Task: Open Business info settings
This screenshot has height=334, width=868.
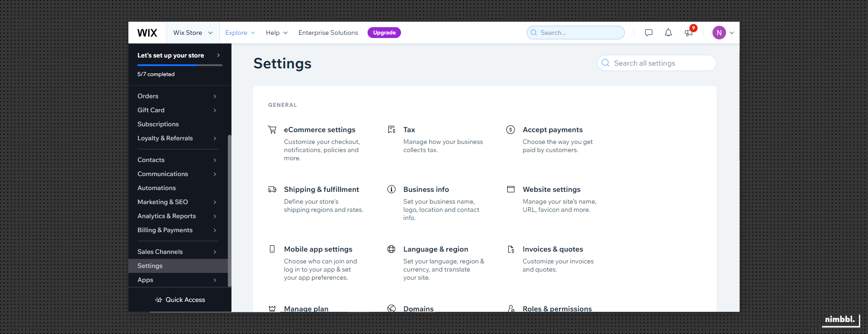Action: [426, 189]
